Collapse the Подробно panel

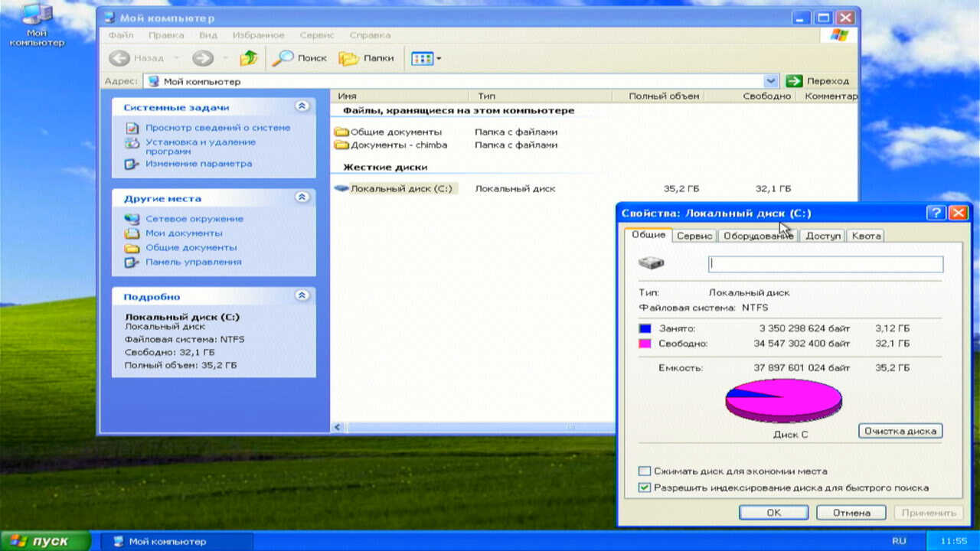[302, 295]
